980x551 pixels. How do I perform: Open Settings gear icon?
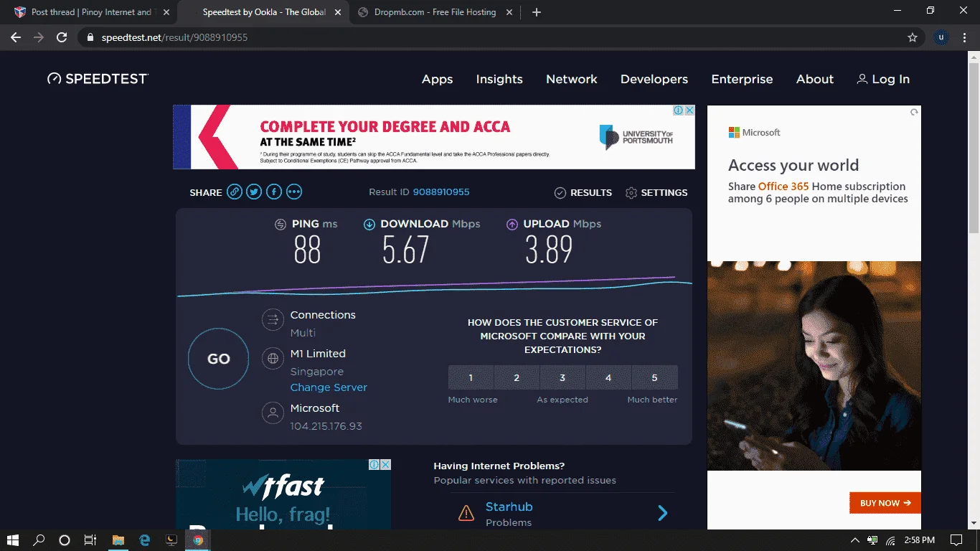631,193
